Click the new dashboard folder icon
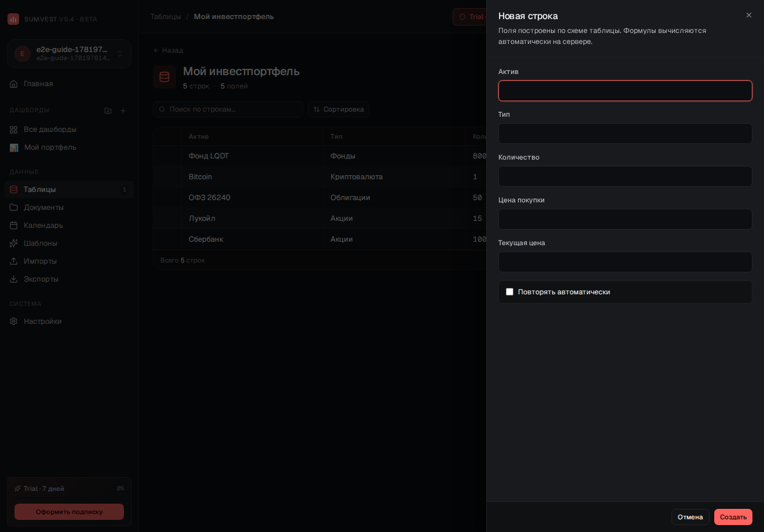Image resolution: width=764 pixels, height=532 pixels. click(x=108, y=110)
